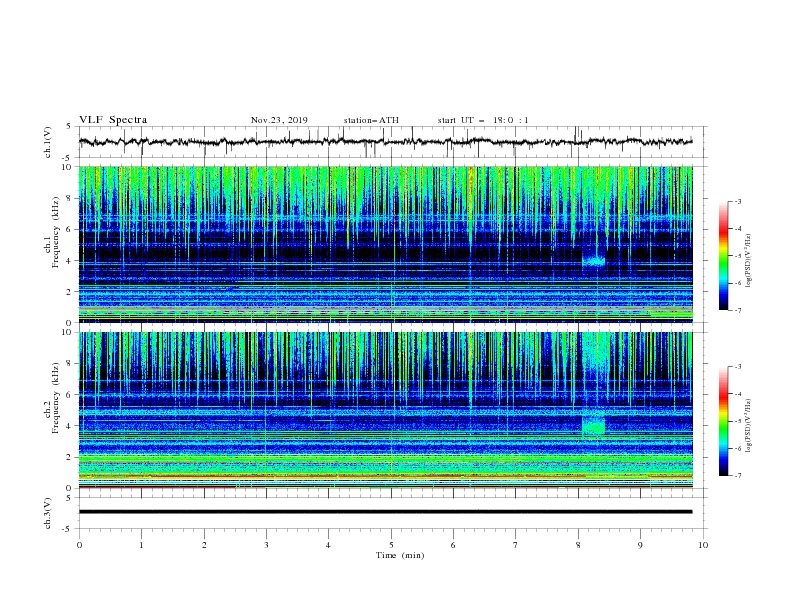Click the "-7" label on ch.2 color bar

[737, 476]
